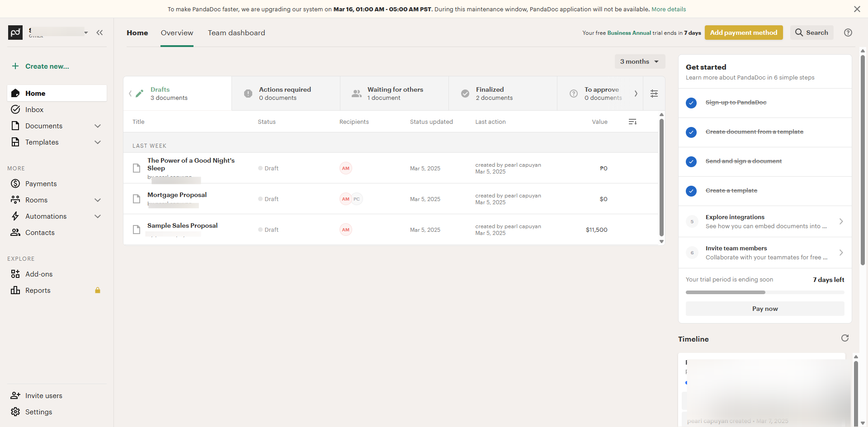The image size is (868, 427).
Task: Click Create new... in sidebar
Action: point(47,66)
